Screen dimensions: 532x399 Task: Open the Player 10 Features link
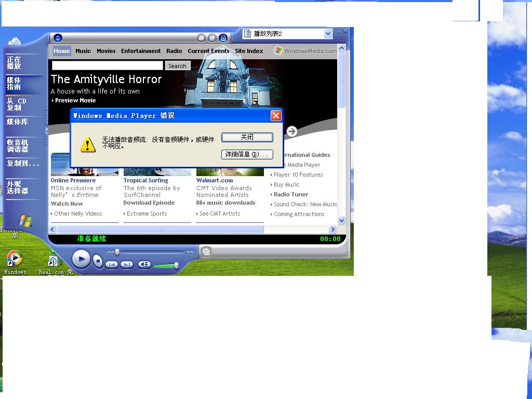(x=298, y=175)
